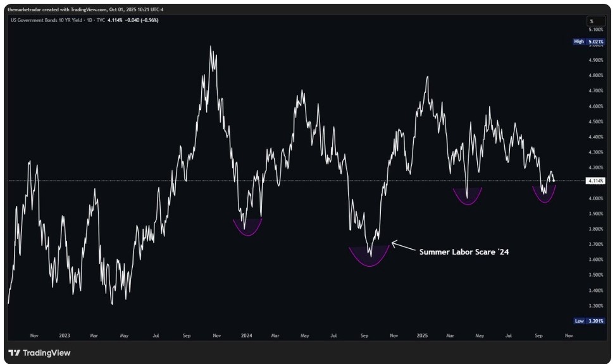The width and height of the screenshot is (615, 364).
Task: Click the 4.200% price axis label
Action: coord(596,167)
